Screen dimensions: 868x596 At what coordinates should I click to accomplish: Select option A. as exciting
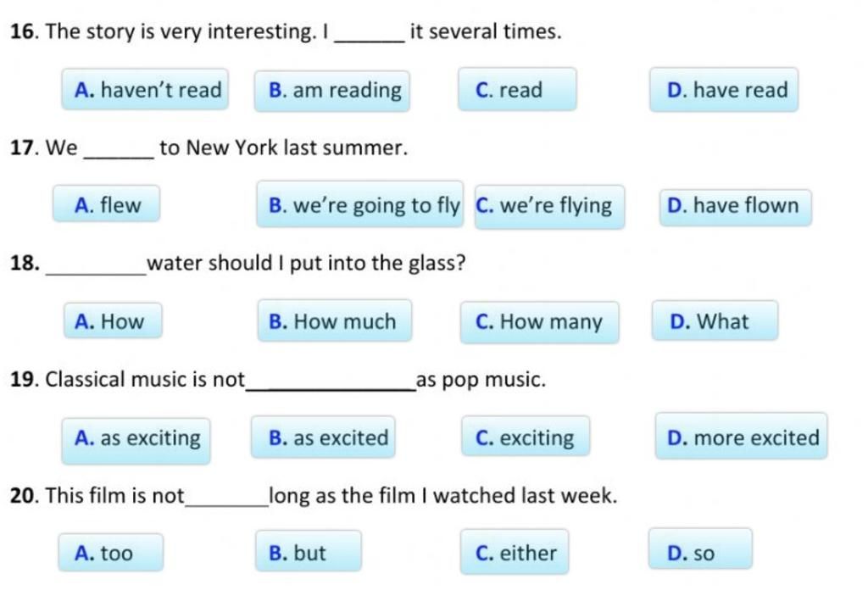pyautogui.click(x=136, y=440)
